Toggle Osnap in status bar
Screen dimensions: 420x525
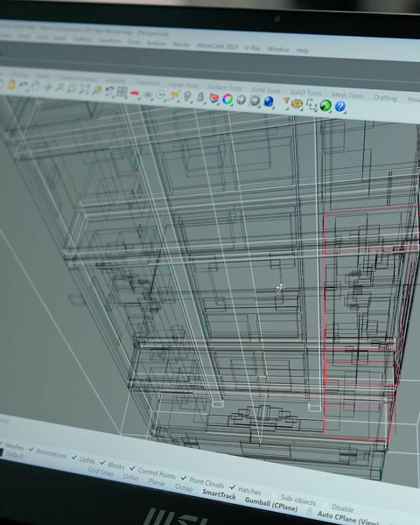[x=184, y=487]
